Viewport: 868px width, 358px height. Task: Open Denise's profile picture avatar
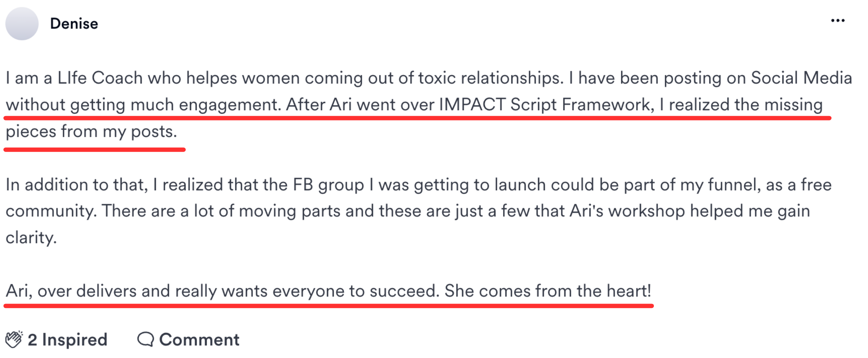(x=22, y=24)
